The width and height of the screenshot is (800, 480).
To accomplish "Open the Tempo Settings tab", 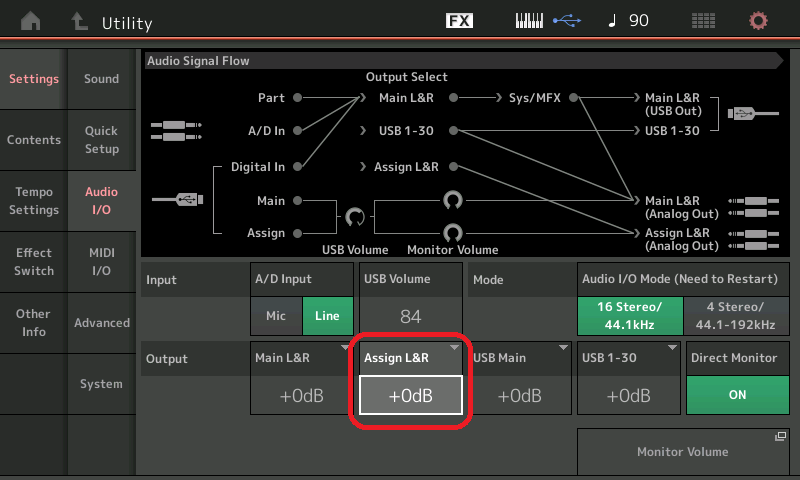I will click(x=34, y=201).
